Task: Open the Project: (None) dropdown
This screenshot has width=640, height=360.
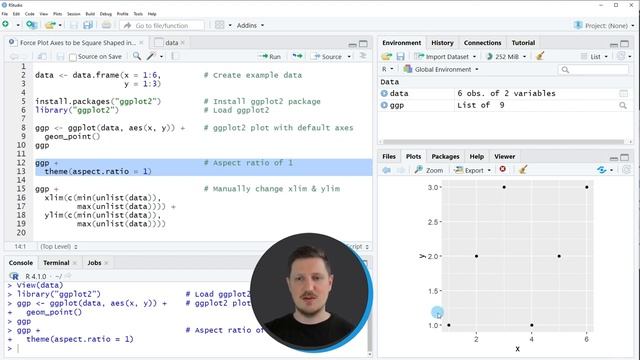Action: (604, 25)
